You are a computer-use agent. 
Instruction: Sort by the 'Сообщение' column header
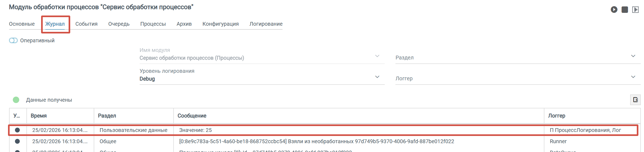[192, 116]
